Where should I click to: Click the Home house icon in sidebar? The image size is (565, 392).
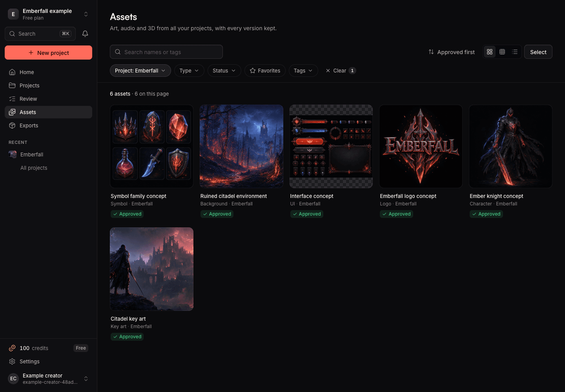click(x=12, y=72)
